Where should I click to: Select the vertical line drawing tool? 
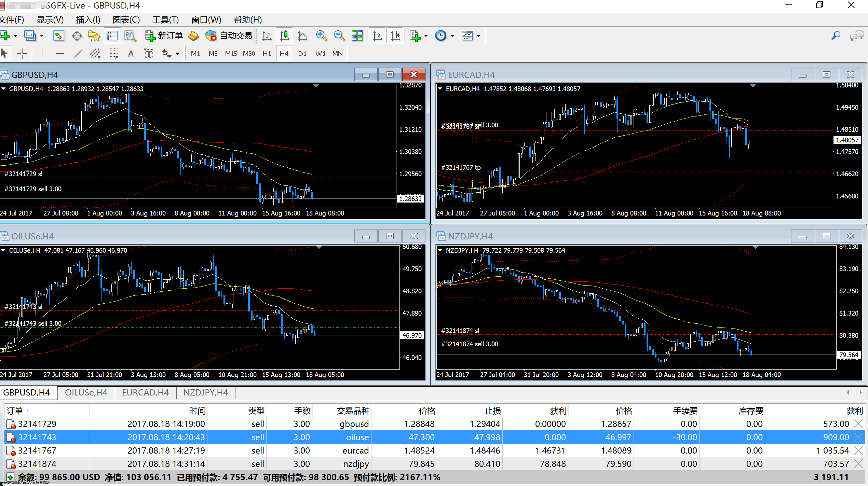pyautogui.click(x=42, y=54)
